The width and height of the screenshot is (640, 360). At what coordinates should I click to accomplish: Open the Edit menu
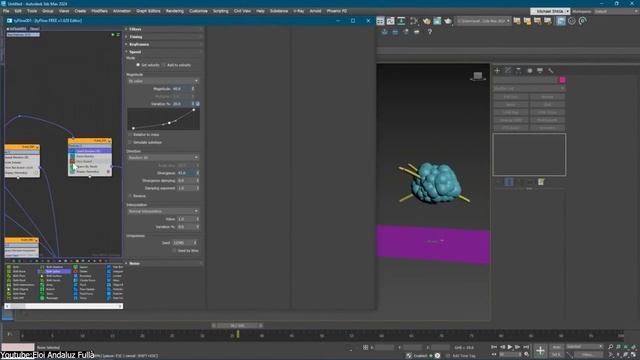[18, 11]
